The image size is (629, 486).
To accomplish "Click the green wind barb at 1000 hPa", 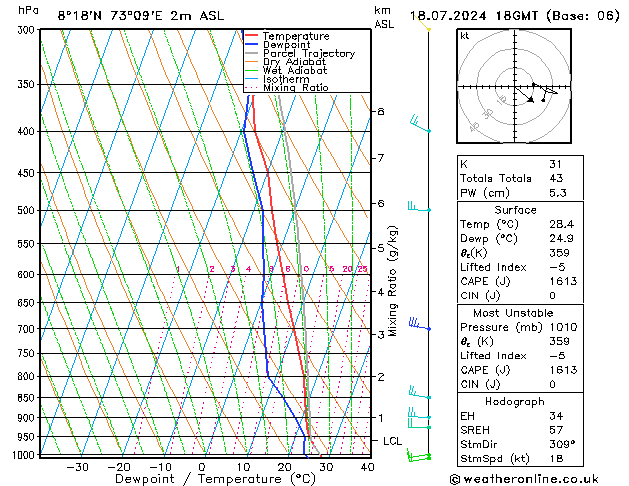I will click(419, 456).
